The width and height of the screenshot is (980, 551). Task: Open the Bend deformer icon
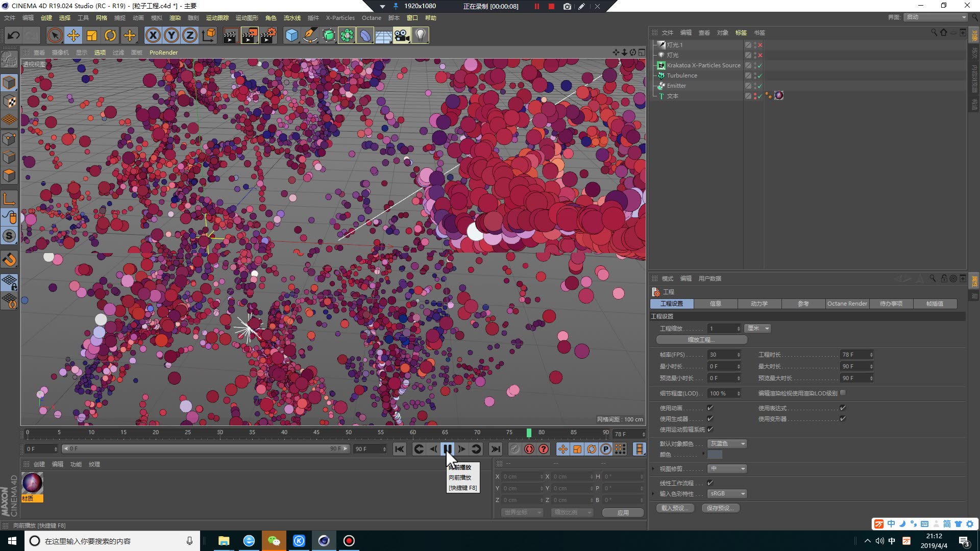365,35
